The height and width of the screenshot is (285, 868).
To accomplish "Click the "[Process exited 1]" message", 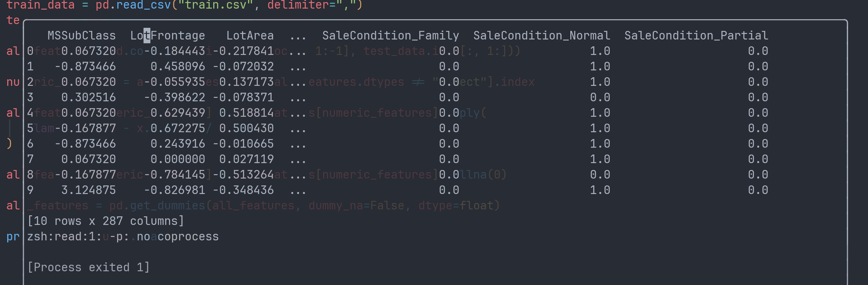I will pos(88,267).
